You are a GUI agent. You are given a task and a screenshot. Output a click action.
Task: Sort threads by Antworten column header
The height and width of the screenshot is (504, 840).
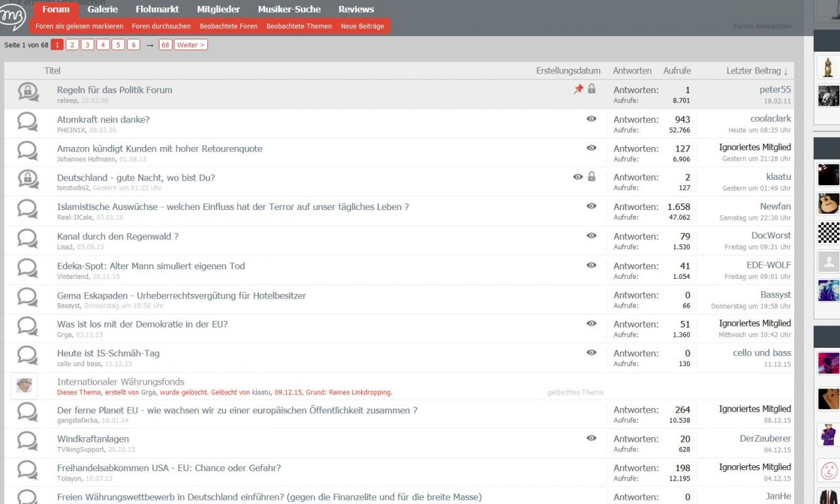click(633, 71)
